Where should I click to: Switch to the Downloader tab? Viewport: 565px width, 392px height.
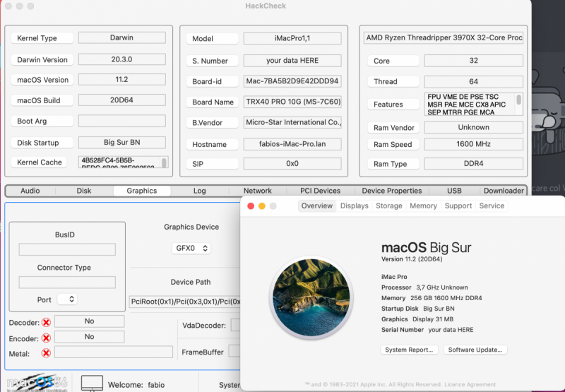point(504,191)
